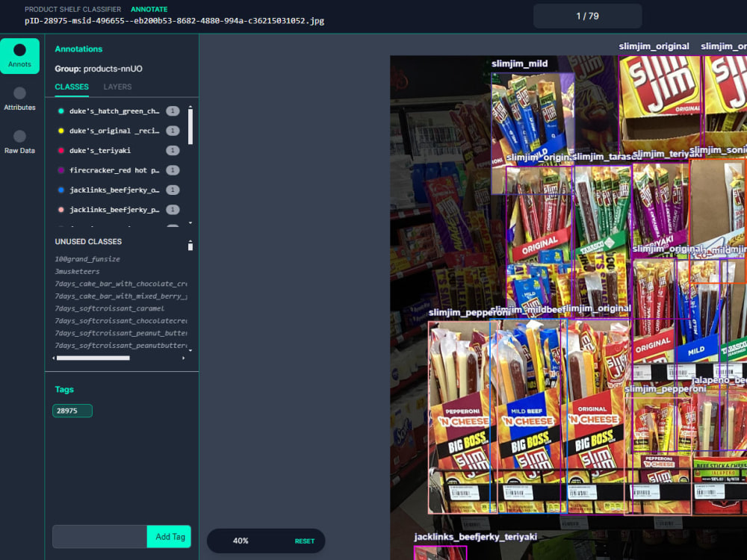
Task: Click the purple swatch for firecracker_red hot
Action: [61, 170]
